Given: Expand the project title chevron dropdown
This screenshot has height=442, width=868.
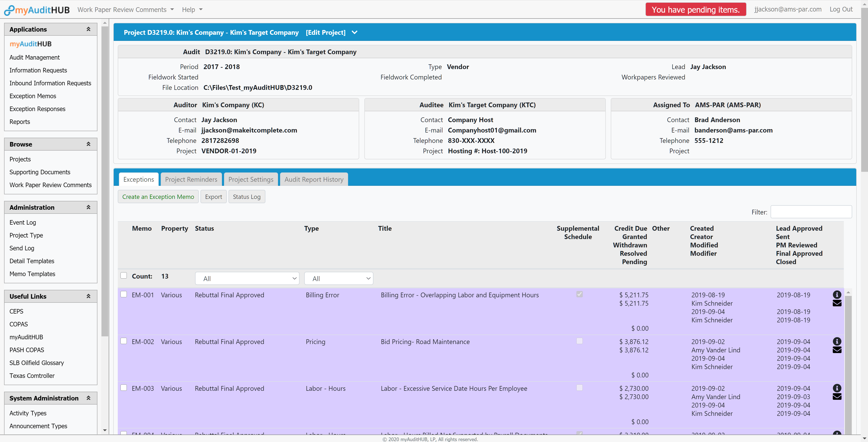Looking at the screenshot, I should pyautogui.click(x=354, y=32).
